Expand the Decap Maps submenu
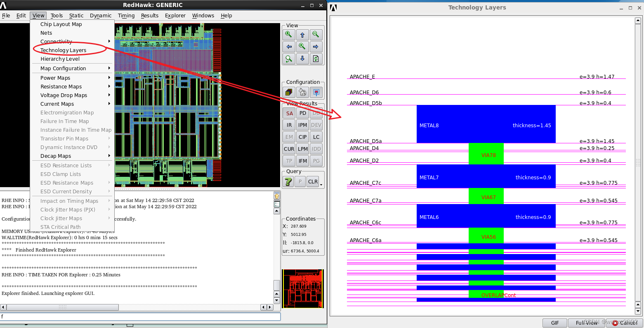 point(72,156)
